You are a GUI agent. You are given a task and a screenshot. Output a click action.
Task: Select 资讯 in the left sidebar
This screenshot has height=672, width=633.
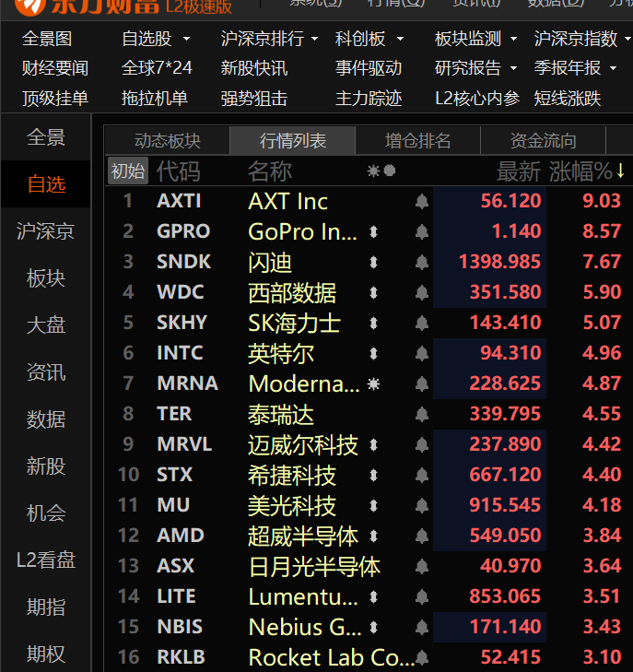point(46,372)
